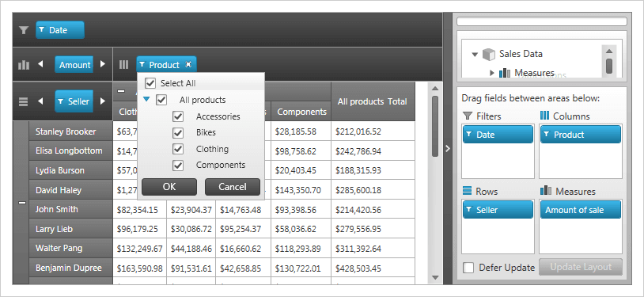Expand the Measures node in tree

point(492,73)
